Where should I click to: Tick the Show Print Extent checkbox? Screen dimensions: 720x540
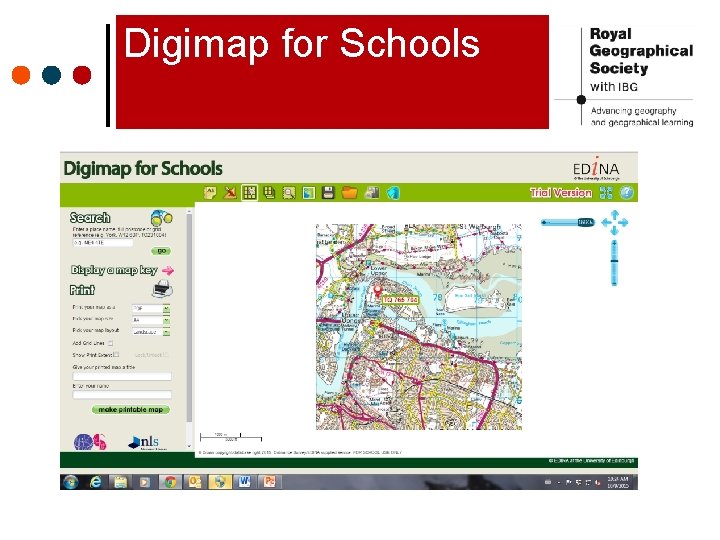pos(117,354)
